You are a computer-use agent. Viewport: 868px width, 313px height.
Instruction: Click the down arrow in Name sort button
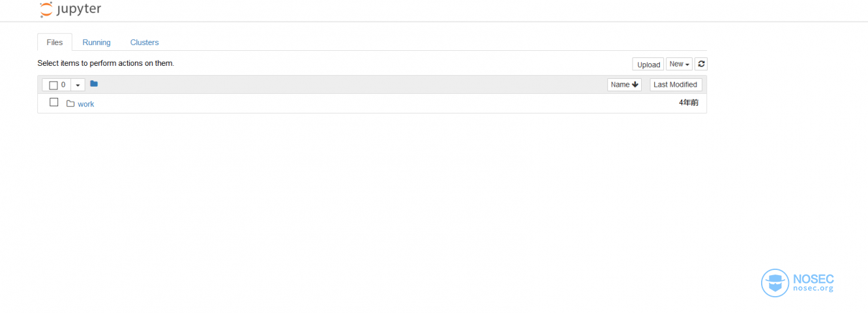click(x=635, y=85)
